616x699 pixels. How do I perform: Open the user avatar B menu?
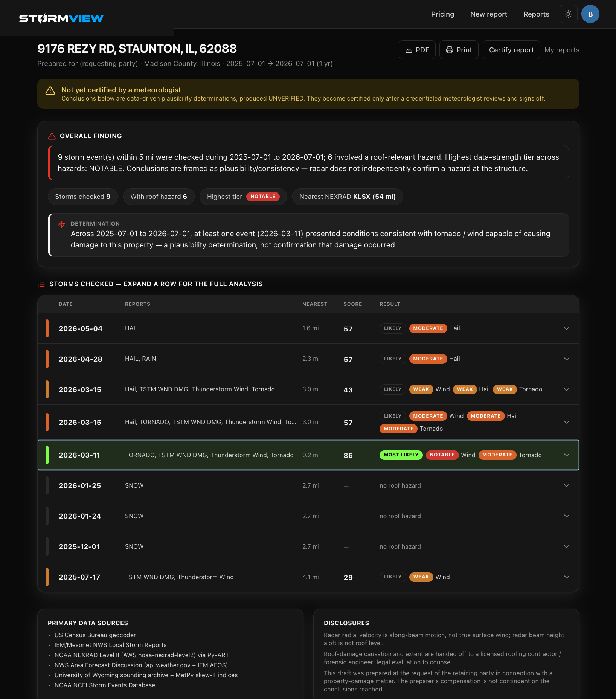pos(590,14)
